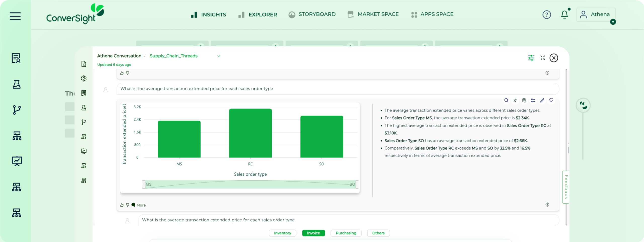The height and width of the screenshot is (242, 644).
Task: Open the data table view icon
Action: click(x=524, y=100)
